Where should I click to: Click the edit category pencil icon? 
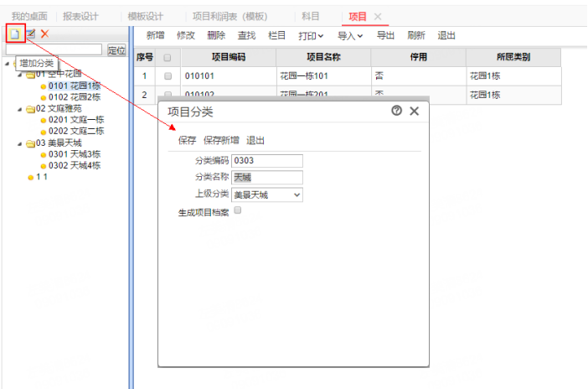coord(30,34)
